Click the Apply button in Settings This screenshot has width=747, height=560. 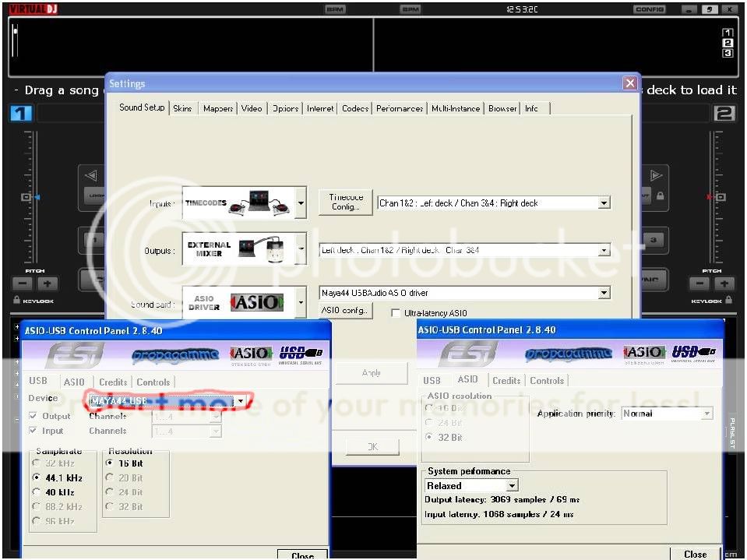[371, 373]
